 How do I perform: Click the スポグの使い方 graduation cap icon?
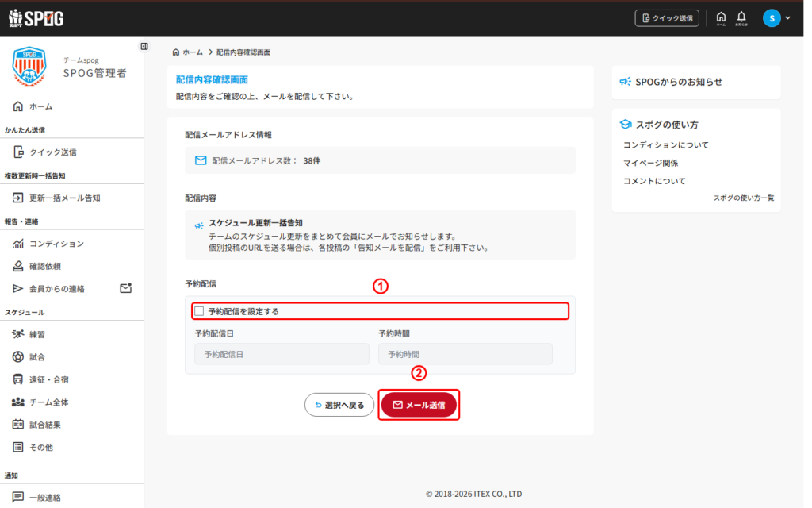pos(626,125)
